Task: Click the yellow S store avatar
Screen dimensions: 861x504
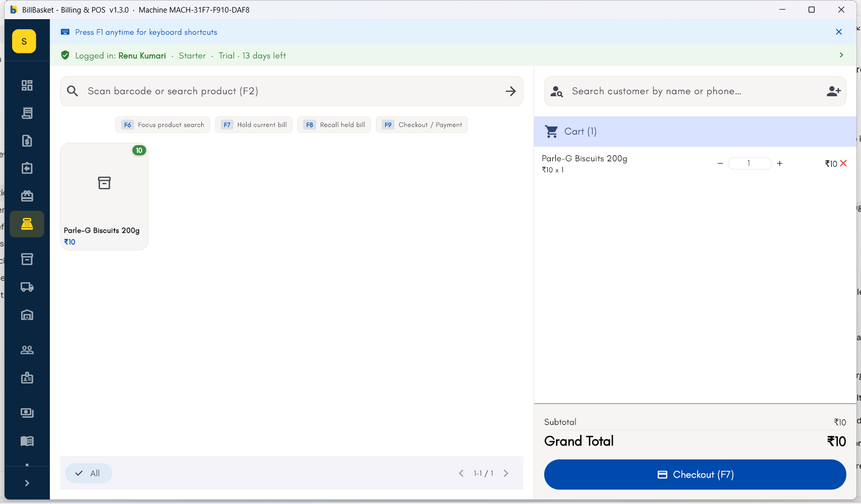Action: coord(24,41)
